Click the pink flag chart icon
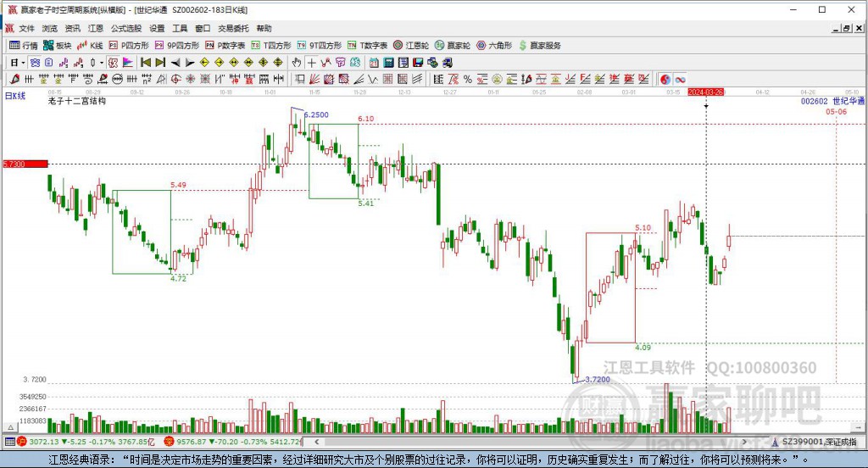868x468 pixels. click(128, 63)
